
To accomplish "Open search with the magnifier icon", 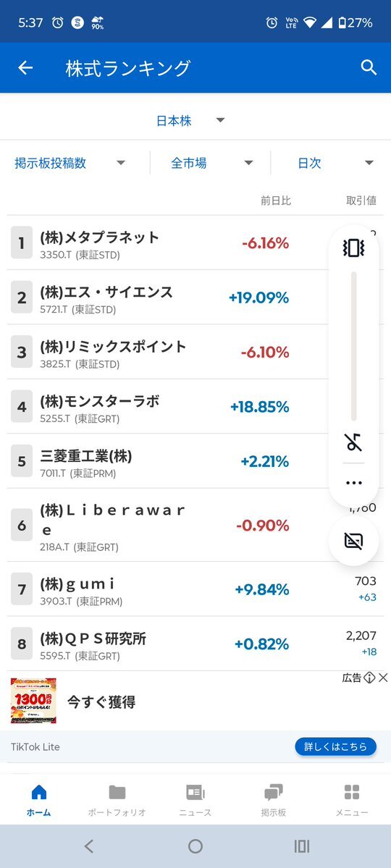I will pos(369,67).
